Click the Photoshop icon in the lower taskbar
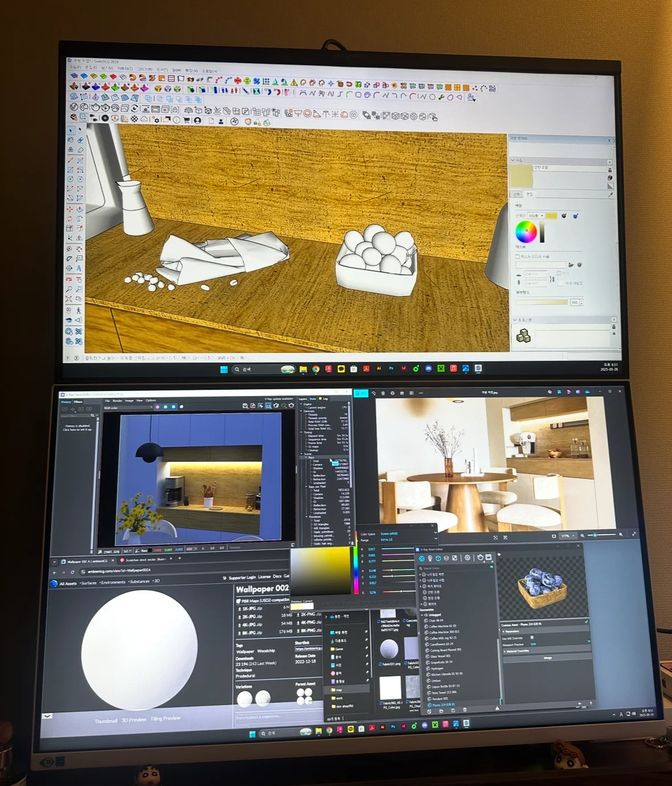This screenshot has height=786, width=672. coord(393,726)
